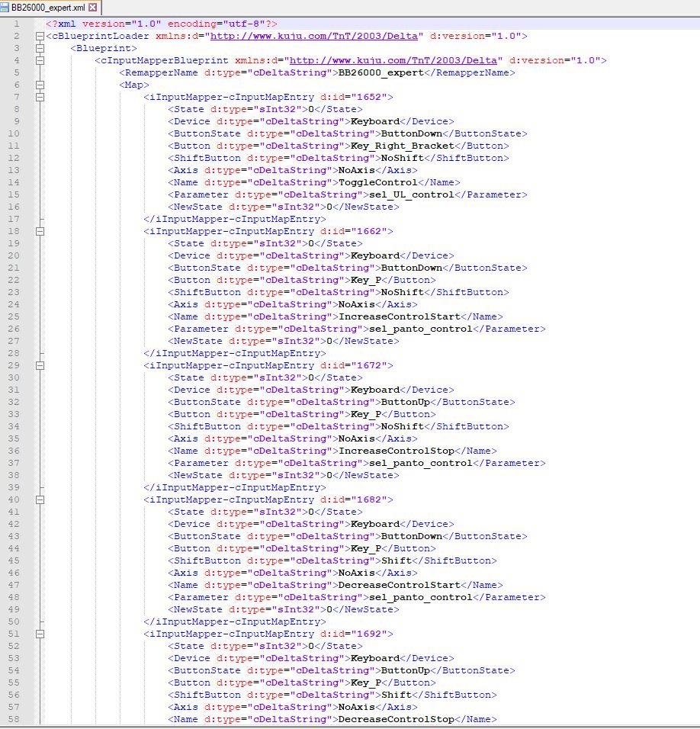Collapse the Map node fold on line 6

click(x=40, y=85)
